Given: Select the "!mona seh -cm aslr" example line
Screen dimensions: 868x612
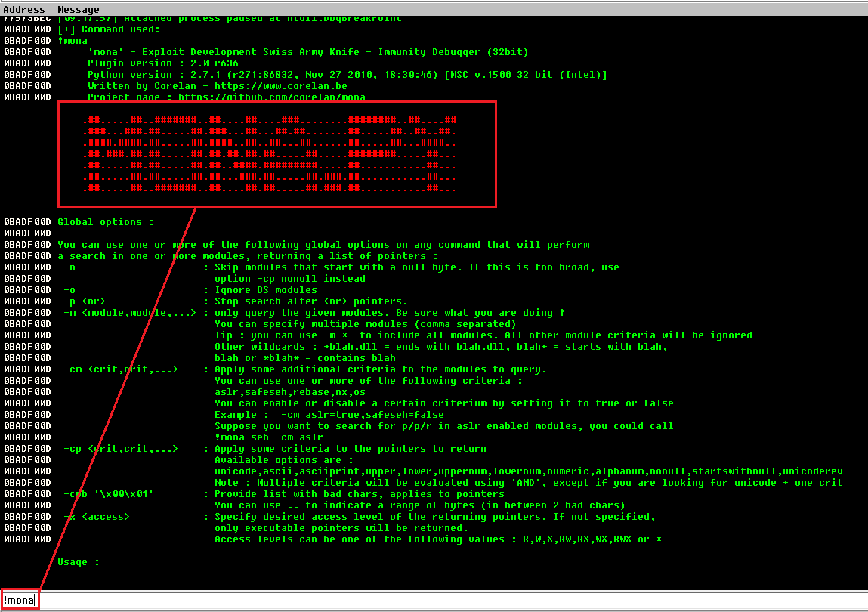Looking at the screenshot, I should (x=268, y=437).
